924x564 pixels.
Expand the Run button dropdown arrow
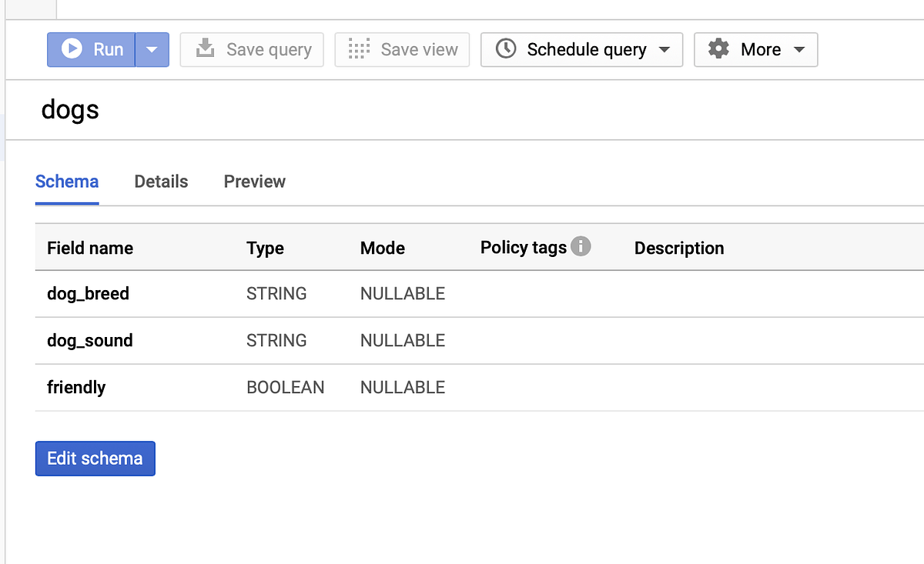(152, 49)
